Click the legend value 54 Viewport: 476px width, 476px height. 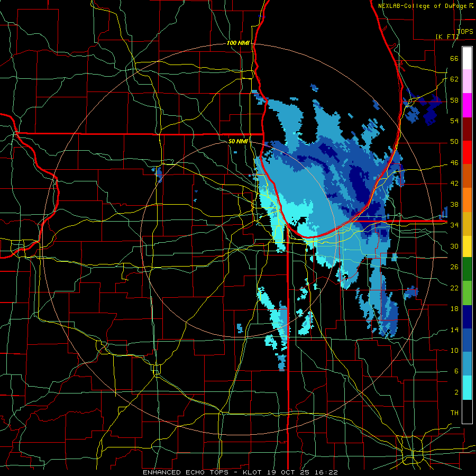454,121
